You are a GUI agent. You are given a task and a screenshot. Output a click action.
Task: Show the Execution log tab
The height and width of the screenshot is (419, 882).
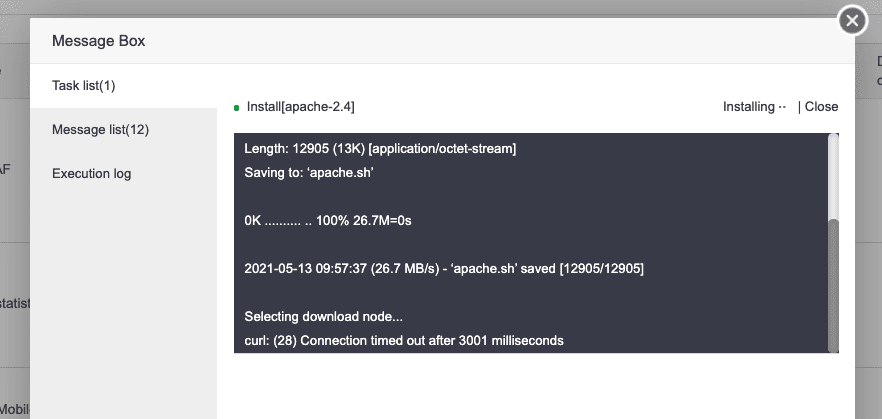[x=92, y=174]
